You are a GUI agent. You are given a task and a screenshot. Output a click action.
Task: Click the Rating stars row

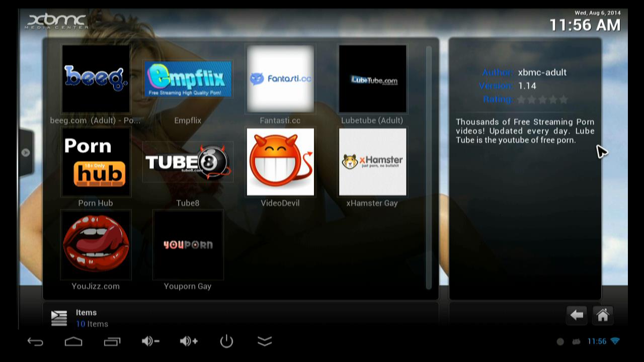(542, 100)
